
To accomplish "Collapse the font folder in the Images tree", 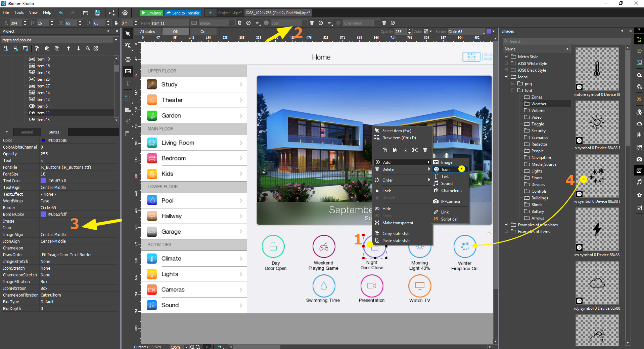I will [512, 90].
